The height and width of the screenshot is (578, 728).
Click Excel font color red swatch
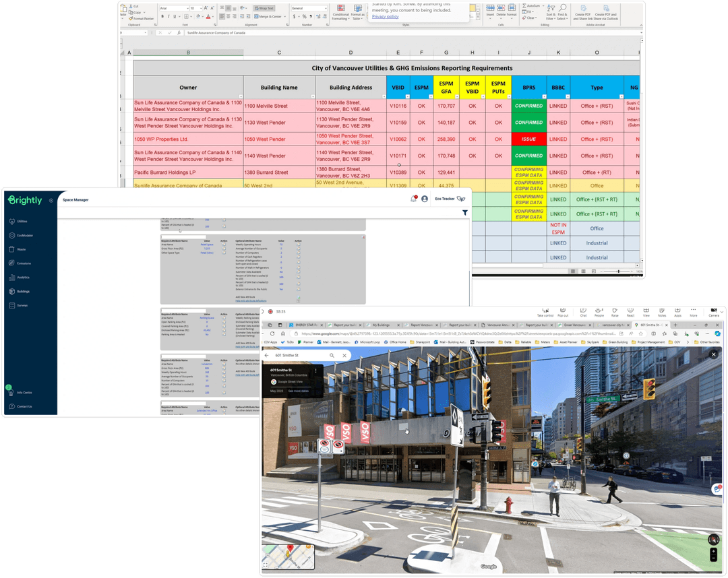(x=208, y=17)
